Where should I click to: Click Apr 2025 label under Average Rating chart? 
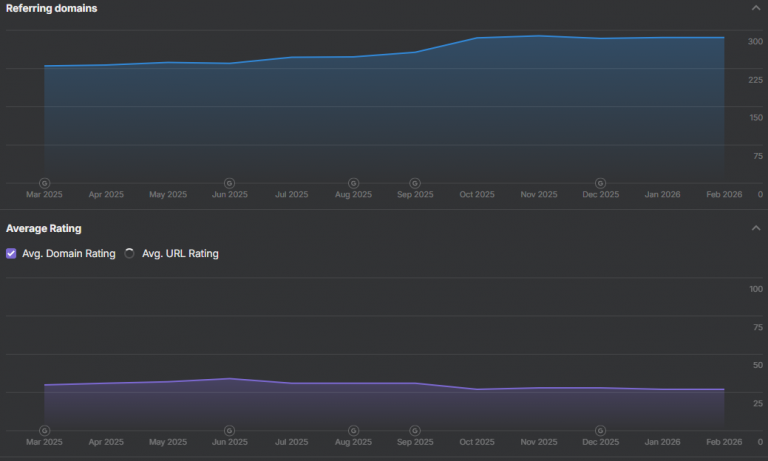click(106, 442)
